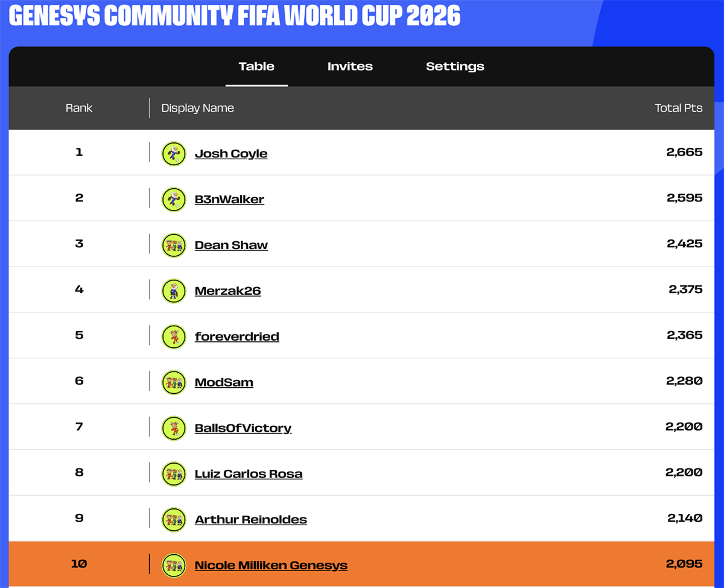Click foreverdried's avatar icon
Viewport: 724px width, 588px height.
pos(174,337)
